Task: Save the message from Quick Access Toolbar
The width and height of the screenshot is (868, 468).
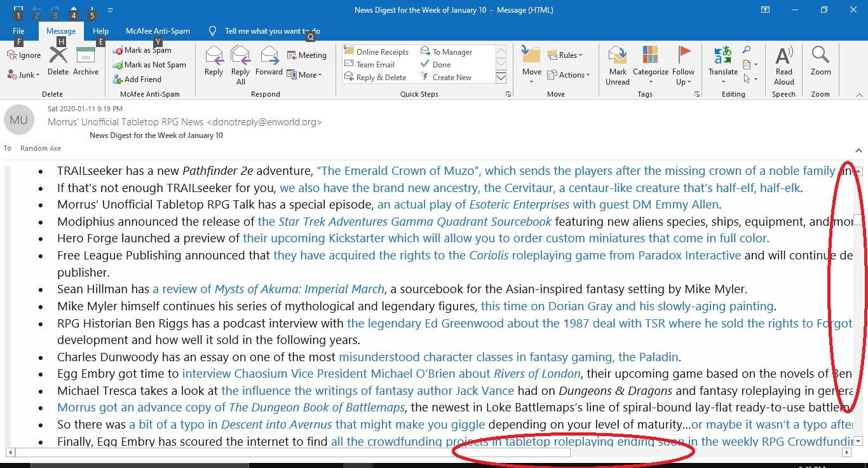Action: point(18,10)
